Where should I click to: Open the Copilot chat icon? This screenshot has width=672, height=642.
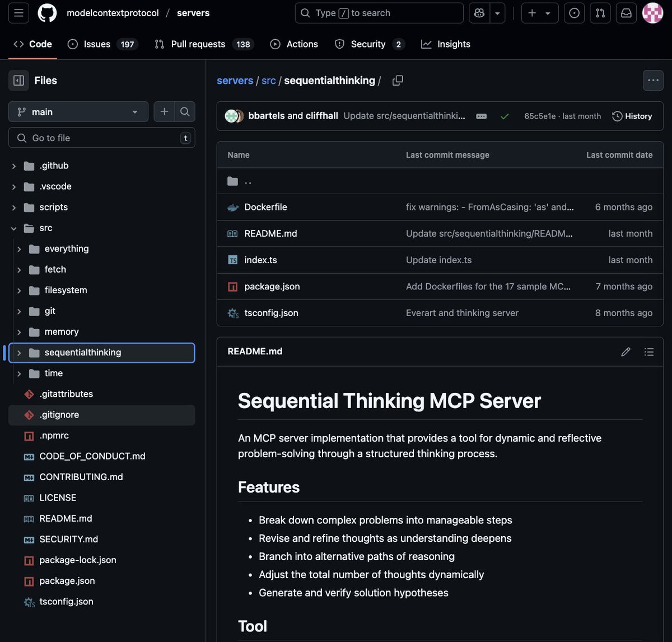(479, 13)
